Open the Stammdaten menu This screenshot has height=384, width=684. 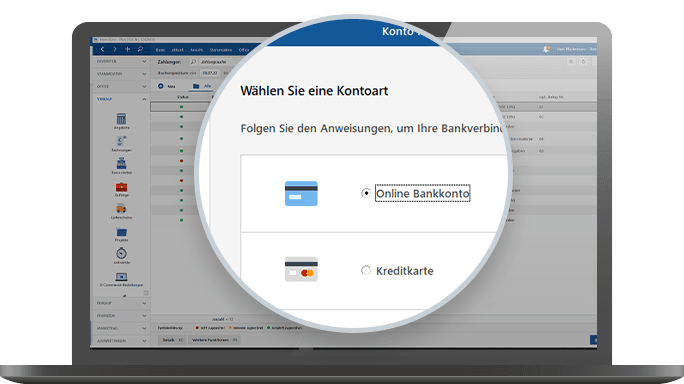click(221, 50)
